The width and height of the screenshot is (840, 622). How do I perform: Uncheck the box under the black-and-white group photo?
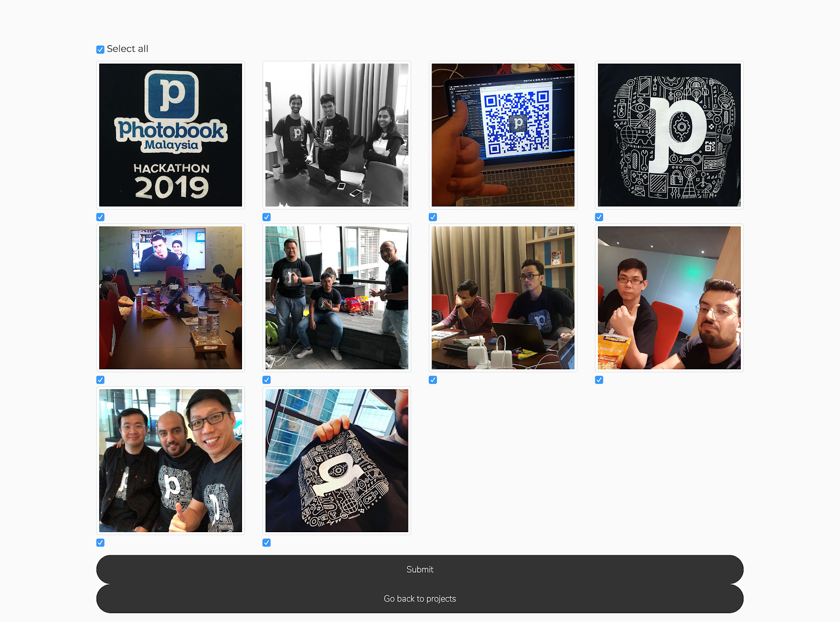tap(267, 217)
